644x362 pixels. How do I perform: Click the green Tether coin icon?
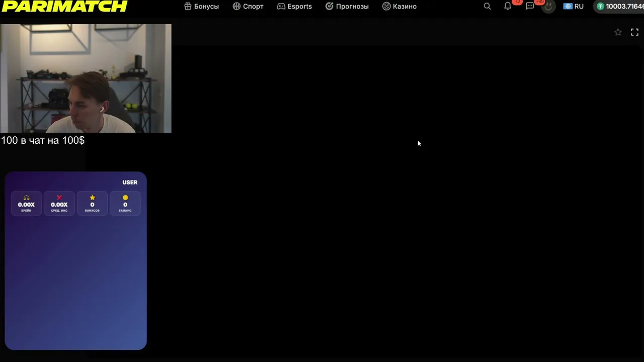tap(600, 7)
